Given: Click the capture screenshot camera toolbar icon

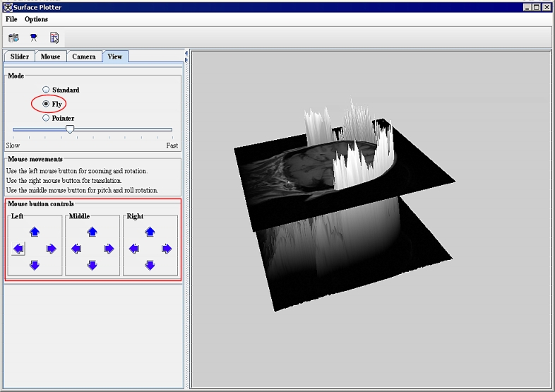Looking at the screenshot, I should [13, 37].
